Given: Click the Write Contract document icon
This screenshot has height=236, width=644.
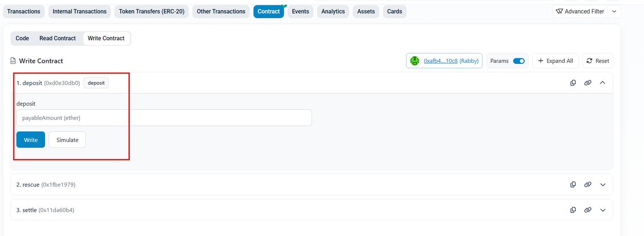Looking at the screenshot, I should [x=13, y=61].
